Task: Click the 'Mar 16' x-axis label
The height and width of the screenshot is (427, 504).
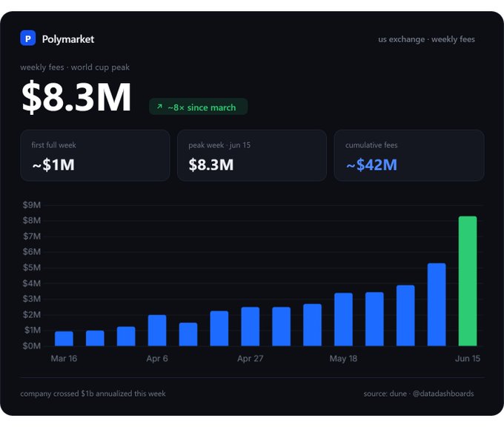Action: 64,359
